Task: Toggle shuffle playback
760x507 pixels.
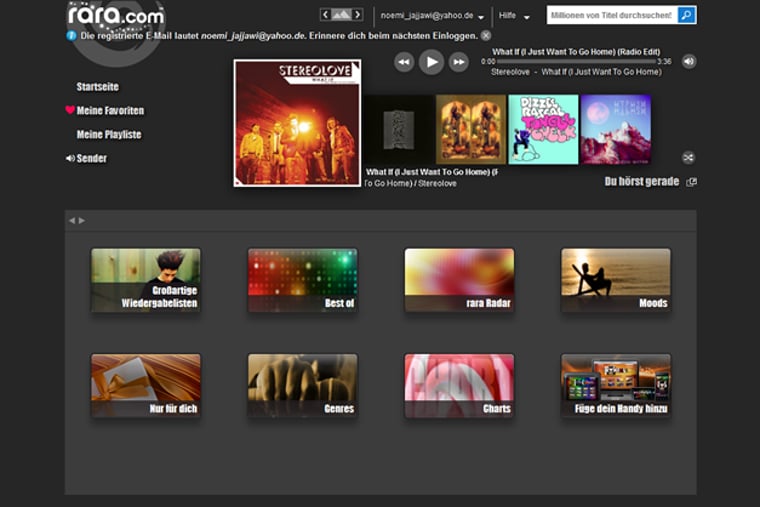Action: [x=689, y=157]
